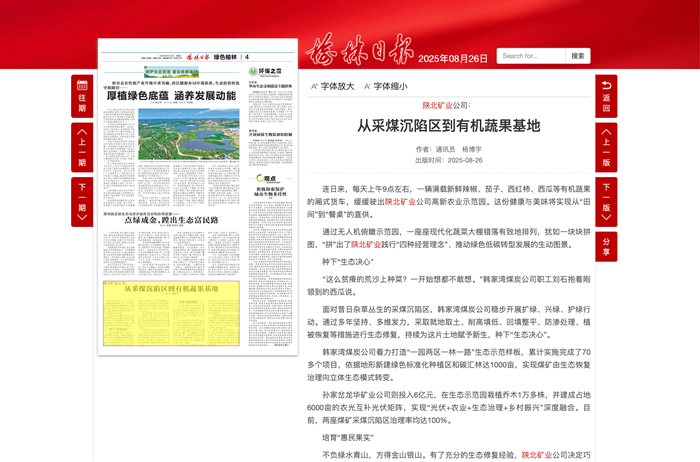Go to next page (下一版)

tap(606, 200)
